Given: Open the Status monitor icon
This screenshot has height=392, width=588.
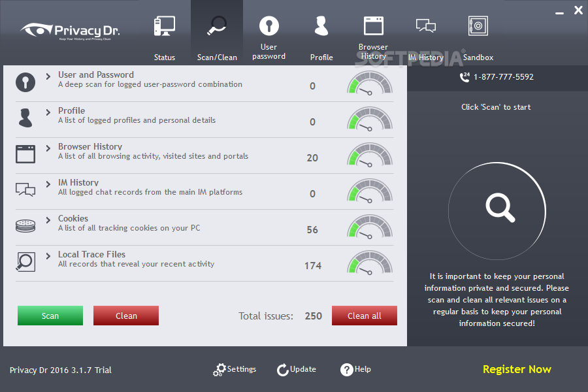Looking at the screenshot, I should 164,26.
